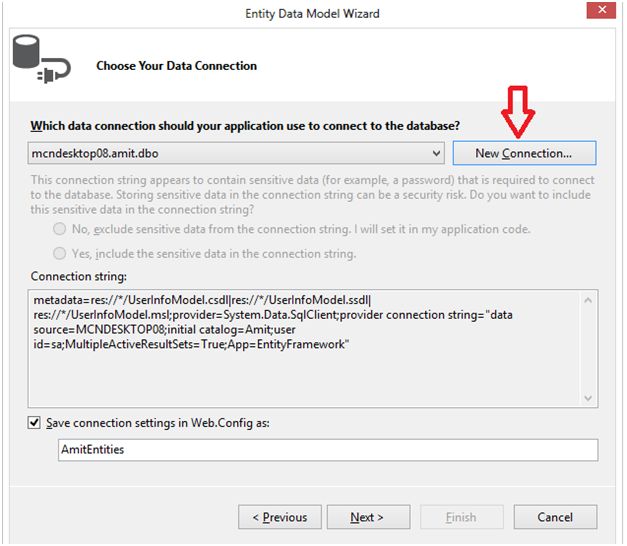Select the mcndesktop08.amit.dbo connection field

point(228,153)
